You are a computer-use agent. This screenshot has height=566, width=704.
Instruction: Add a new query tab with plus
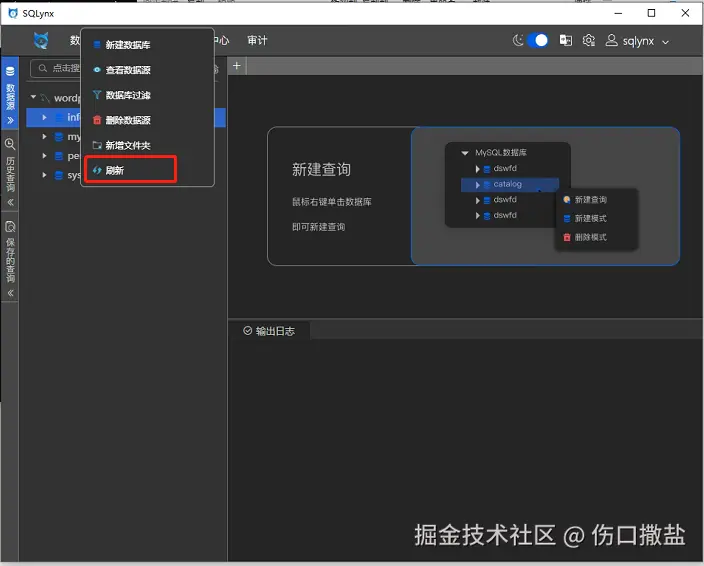pyautogui.click(x=237, y=66)
